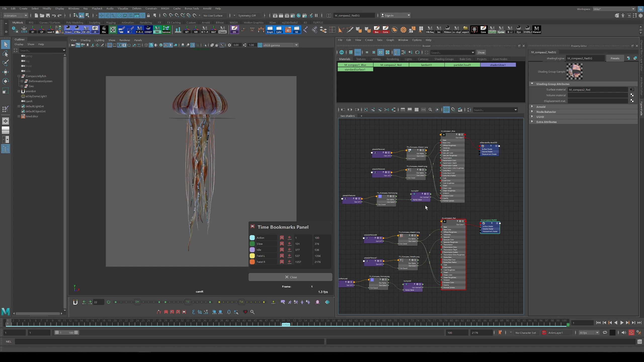Switch to the Shading Groups tab

[444, 59]
